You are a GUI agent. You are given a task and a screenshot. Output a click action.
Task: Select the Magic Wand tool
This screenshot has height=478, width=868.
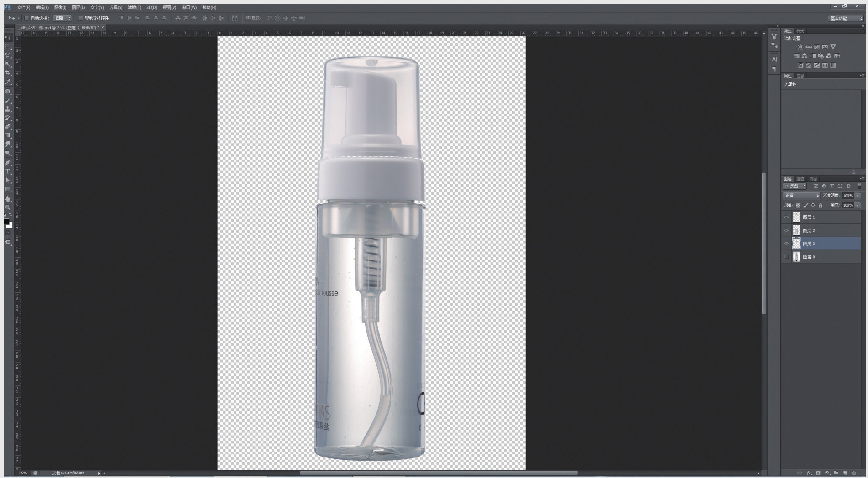(8, 64)
